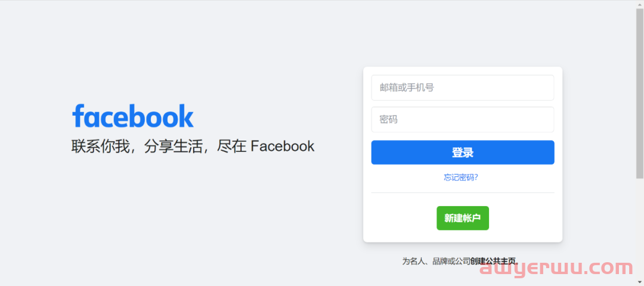Click the letter f of the facebook logo

[x=78, y=116]
